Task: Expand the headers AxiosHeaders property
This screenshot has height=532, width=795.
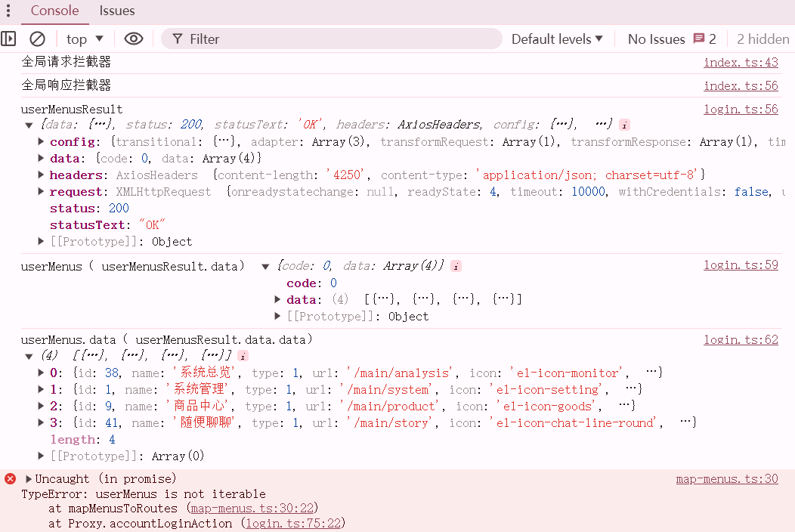Action: 41,175
